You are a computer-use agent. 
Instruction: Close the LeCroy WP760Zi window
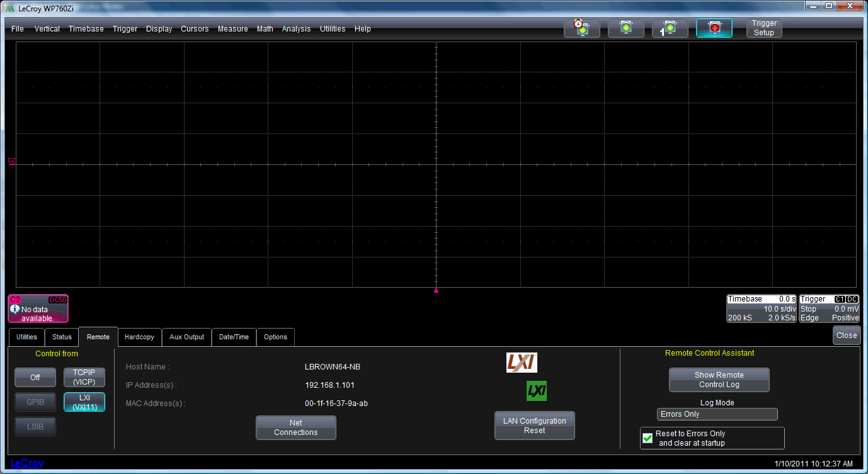coord(850,6)
